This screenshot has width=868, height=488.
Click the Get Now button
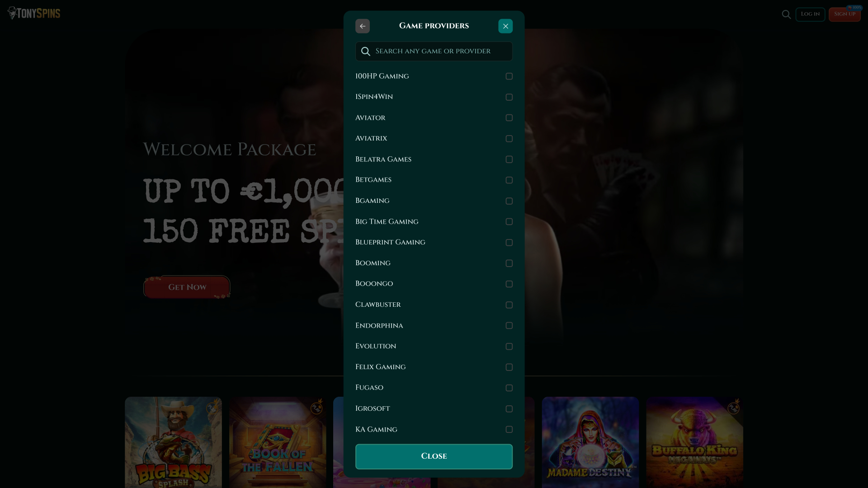pos(186,287)
